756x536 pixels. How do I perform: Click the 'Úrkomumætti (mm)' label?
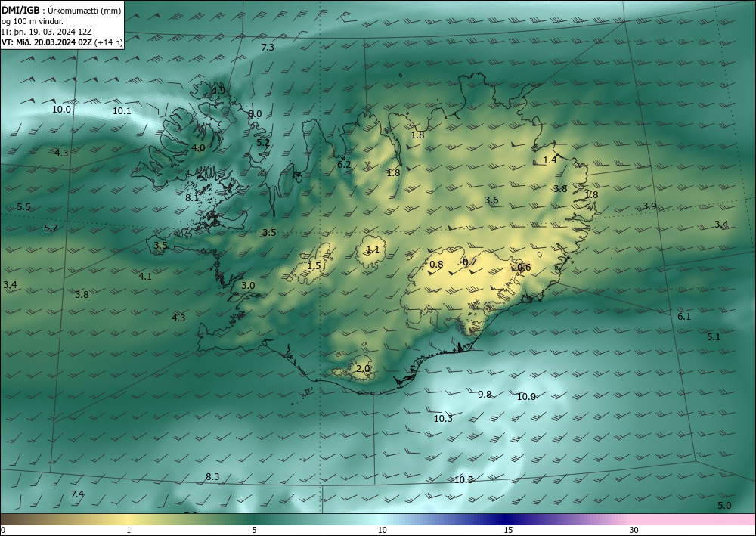pos(85,11)
